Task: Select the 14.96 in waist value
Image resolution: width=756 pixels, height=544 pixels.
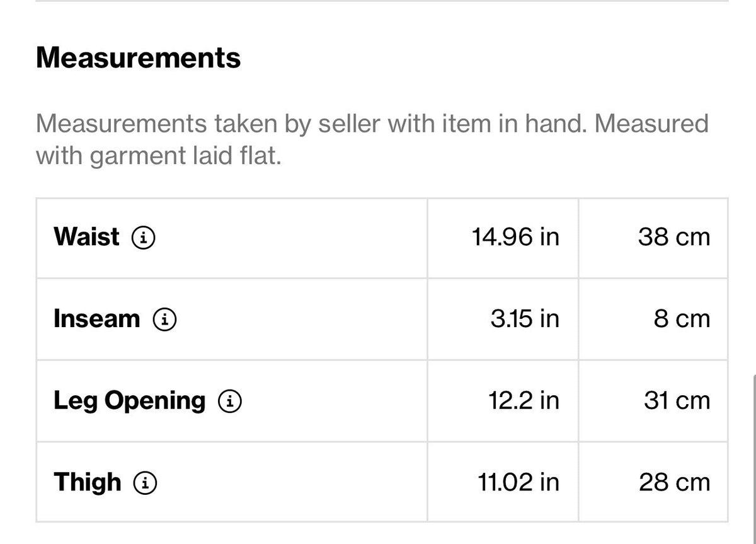Action: point(515,237)
